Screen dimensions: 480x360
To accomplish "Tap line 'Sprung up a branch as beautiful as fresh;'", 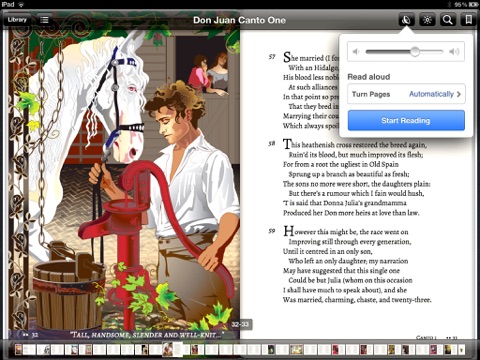I will 349,174.
